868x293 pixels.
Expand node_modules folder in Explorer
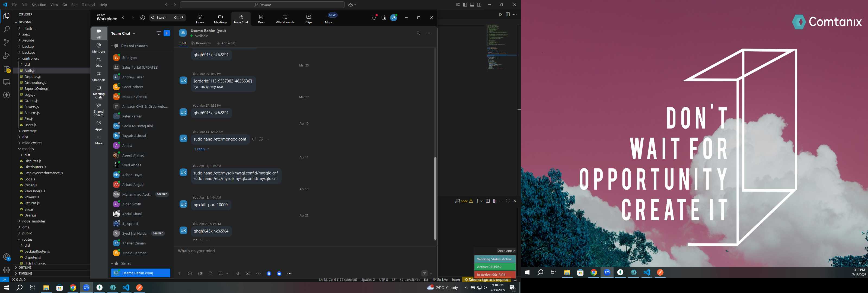(x=34, y=221)
